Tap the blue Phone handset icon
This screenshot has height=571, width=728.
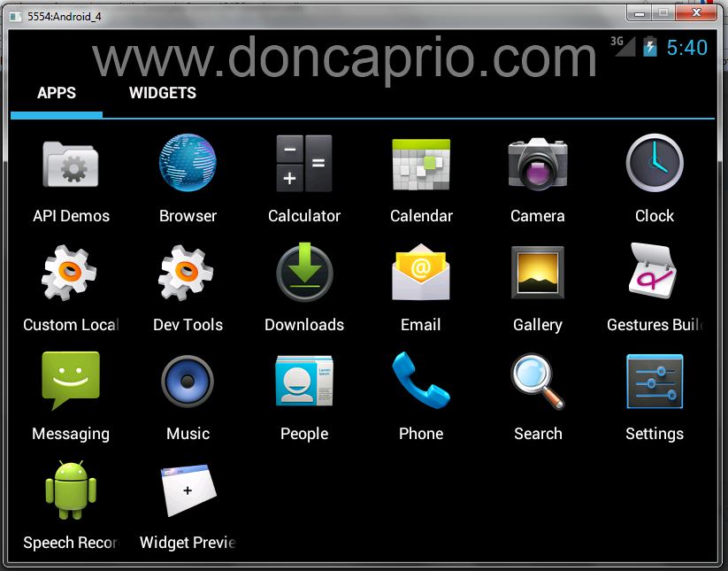tap(421, 380)
